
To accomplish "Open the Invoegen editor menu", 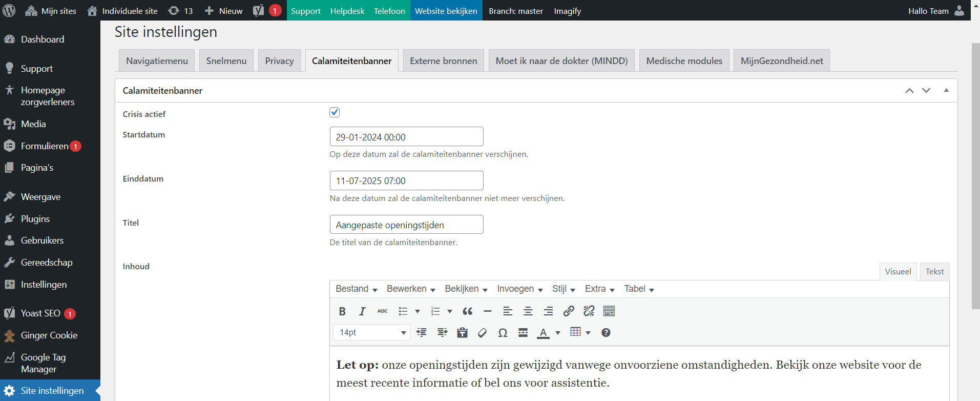I will click(520, 289).
